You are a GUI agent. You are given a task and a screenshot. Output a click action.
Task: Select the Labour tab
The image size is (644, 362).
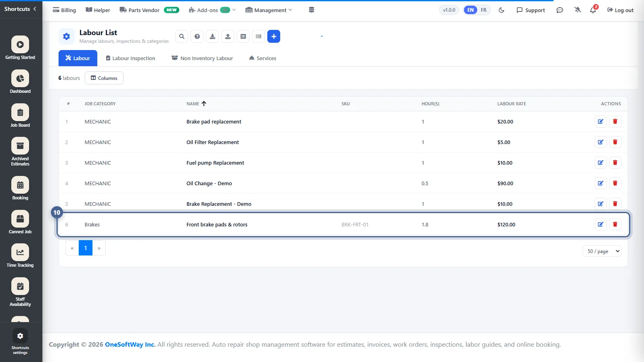click(x=78, y=58)
